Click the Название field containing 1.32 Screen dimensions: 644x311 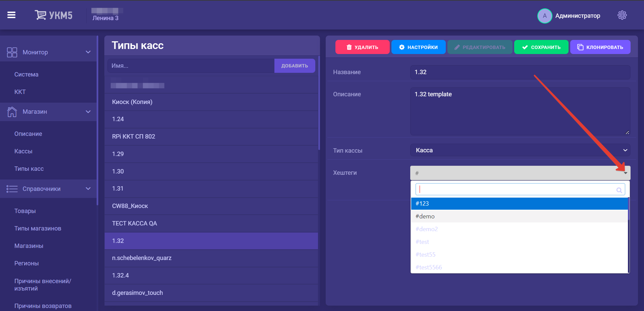pyautogui.click(x=520, y=72)
